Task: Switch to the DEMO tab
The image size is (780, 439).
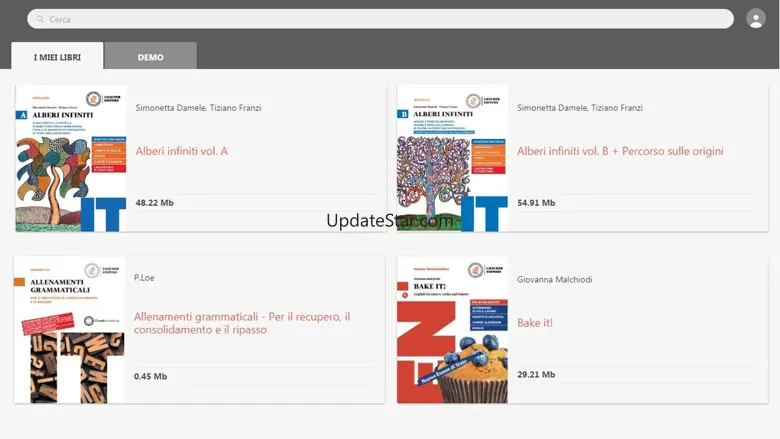Action: (x=151, y=56)
